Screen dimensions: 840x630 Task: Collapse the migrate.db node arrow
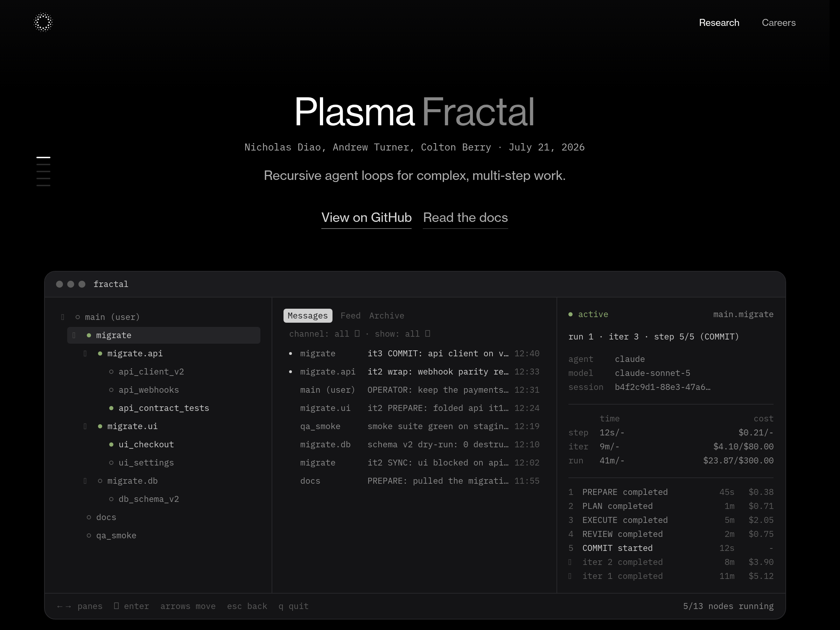[x=85, y=481]
